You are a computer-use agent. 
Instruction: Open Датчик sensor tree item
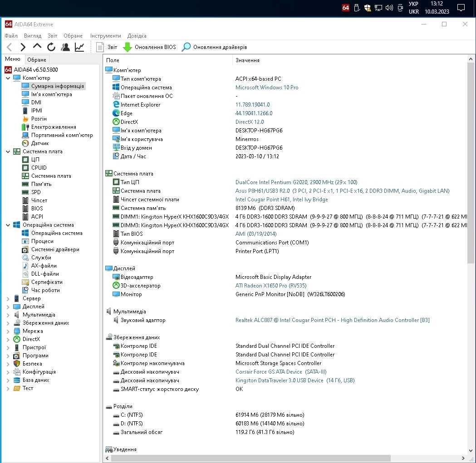tap(40, 143)
